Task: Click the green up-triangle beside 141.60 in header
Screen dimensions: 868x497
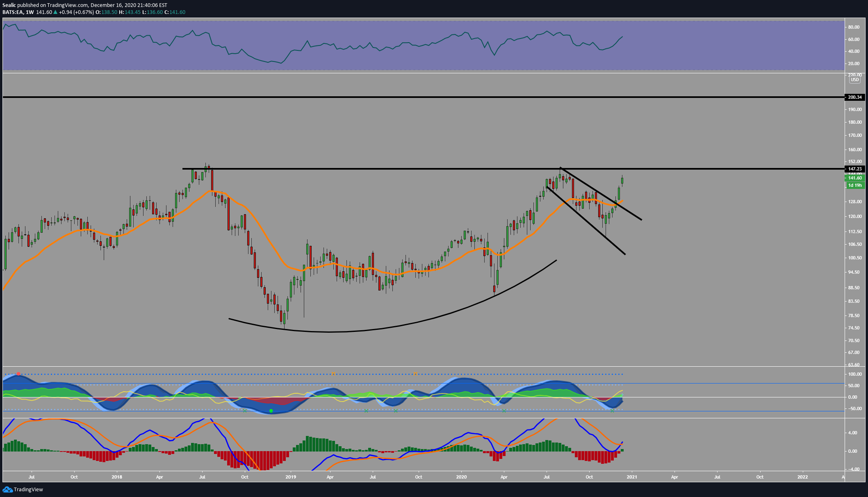Action: 55,12
